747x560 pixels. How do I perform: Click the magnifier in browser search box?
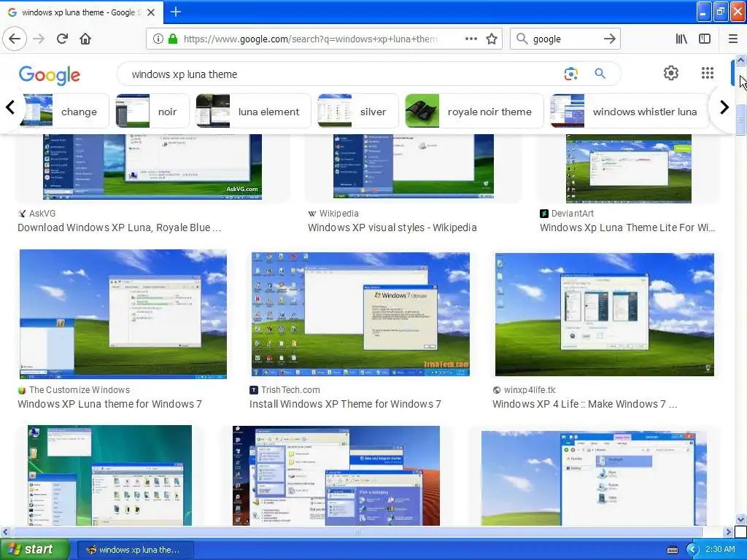coord(522,39)
